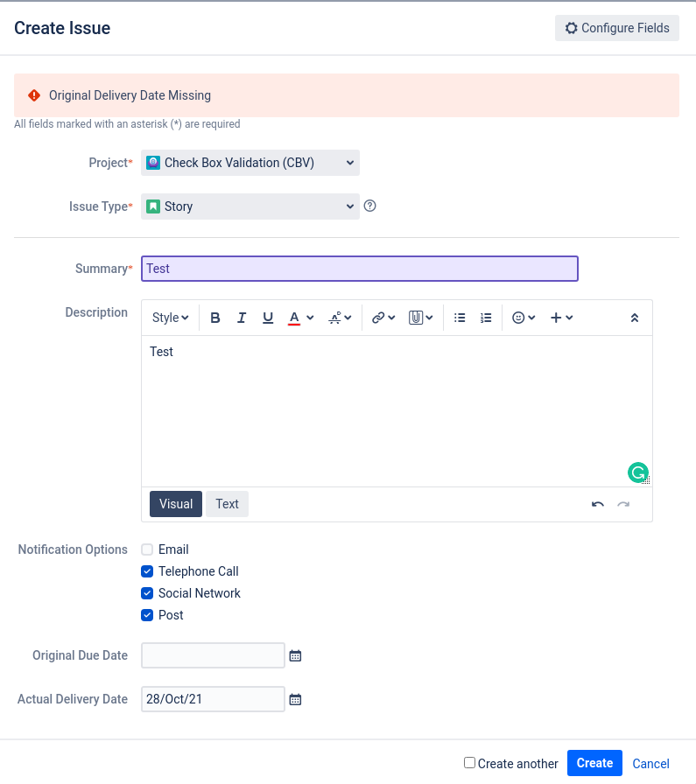This screenshot has width=696, height=784.
Task: Open the Project dropdown
Action: [x=250, y=163]
